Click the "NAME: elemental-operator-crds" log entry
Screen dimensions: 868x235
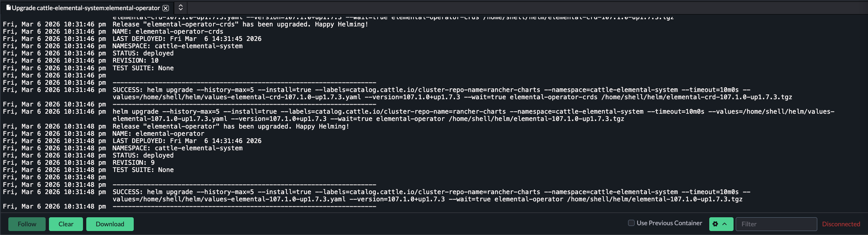point(168,32)
